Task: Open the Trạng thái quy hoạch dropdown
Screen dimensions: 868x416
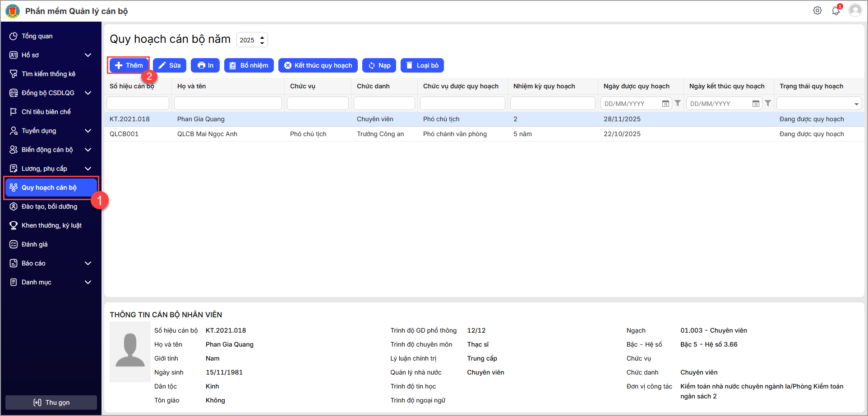Action: coord(819,104)
